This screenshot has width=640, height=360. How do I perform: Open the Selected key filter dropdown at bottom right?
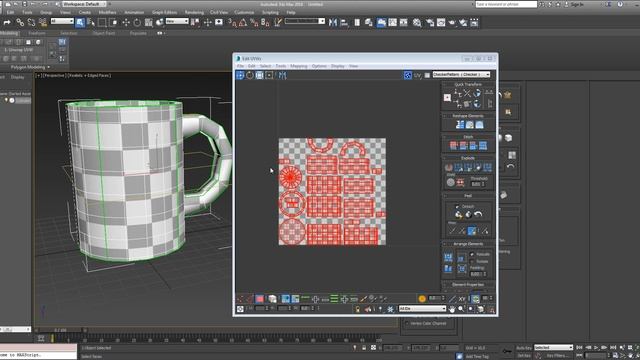[x=554, y=347]
